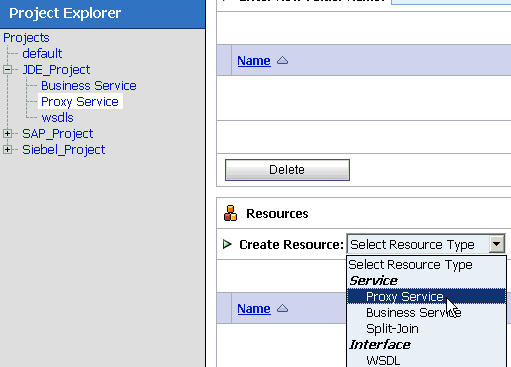Click folders table ascending sort arrow
Viewport: 511px width, 367px height.
coord(283,61)
